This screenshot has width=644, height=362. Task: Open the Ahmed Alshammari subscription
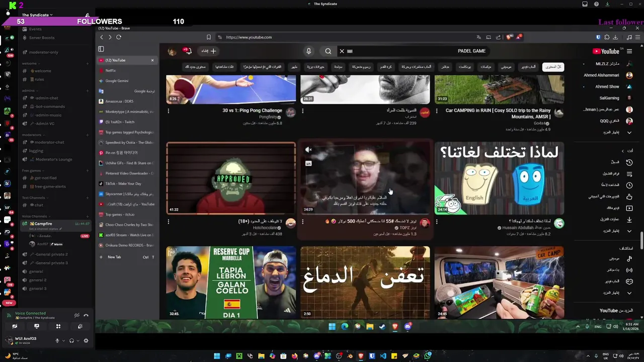coord(608,75)
